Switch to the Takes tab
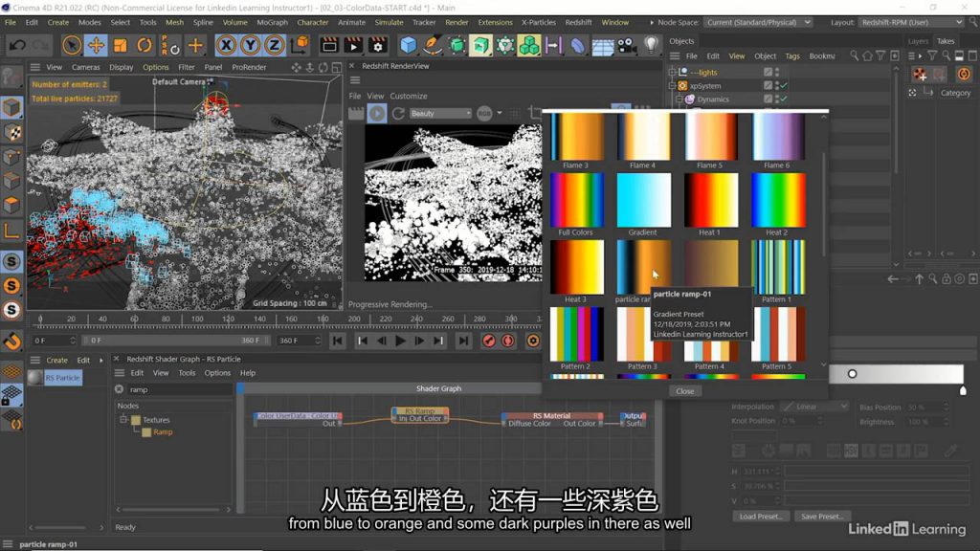 click(945, 41)
